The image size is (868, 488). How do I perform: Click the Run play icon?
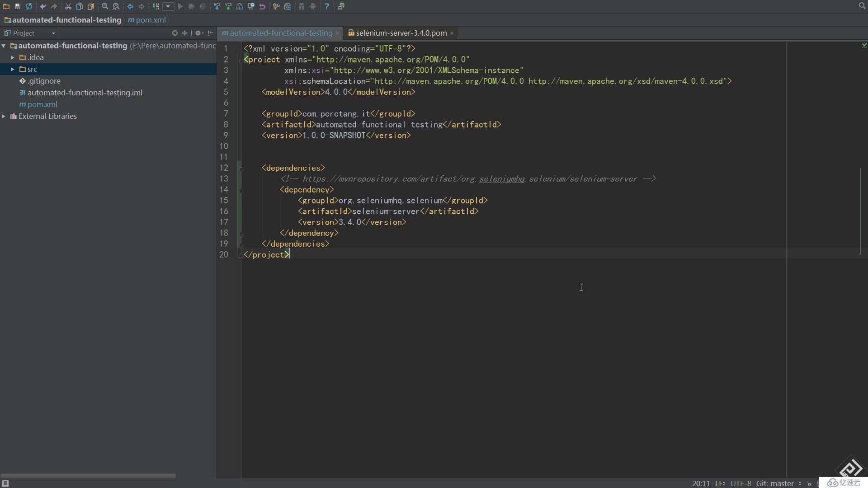180,6
